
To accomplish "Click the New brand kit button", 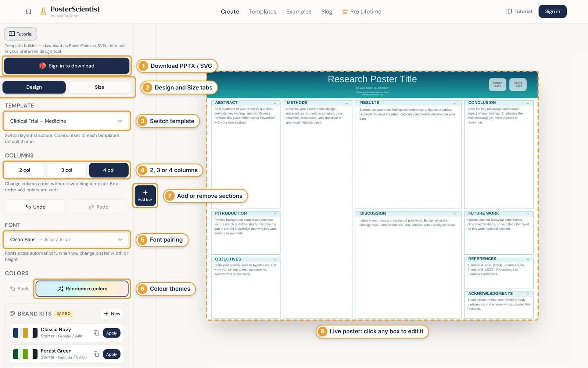I will pyautogui.click(x=112, y=314).
